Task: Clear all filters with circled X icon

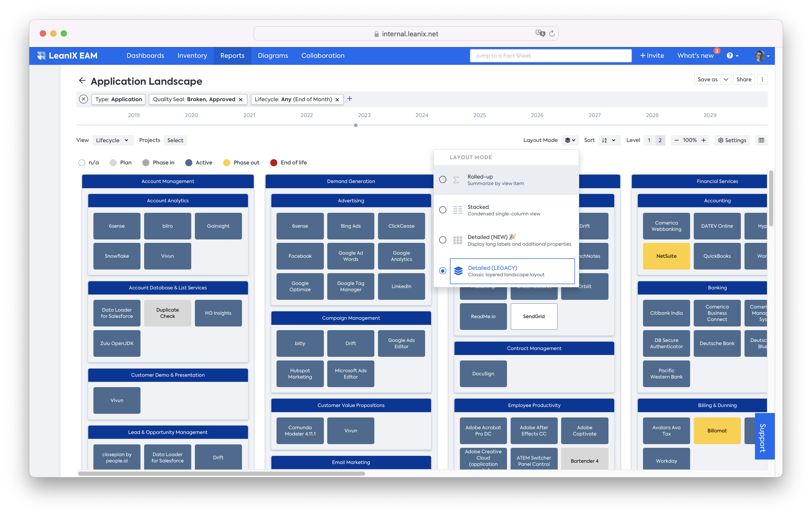Action: point(83,99)
